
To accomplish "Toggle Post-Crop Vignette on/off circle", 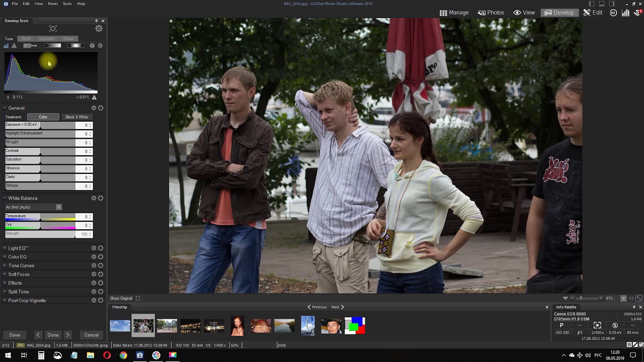I will tap(101, 301).
